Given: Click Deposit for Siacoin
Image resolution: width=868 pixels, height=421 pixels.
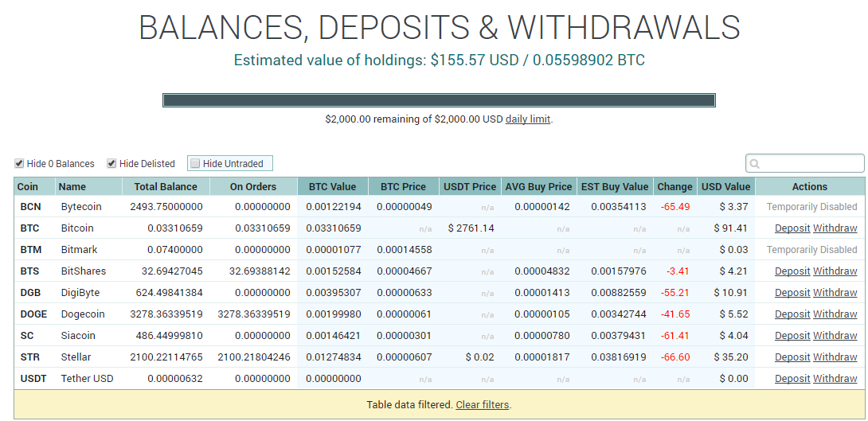Looking at the screenshot, I should pos(792,335).
